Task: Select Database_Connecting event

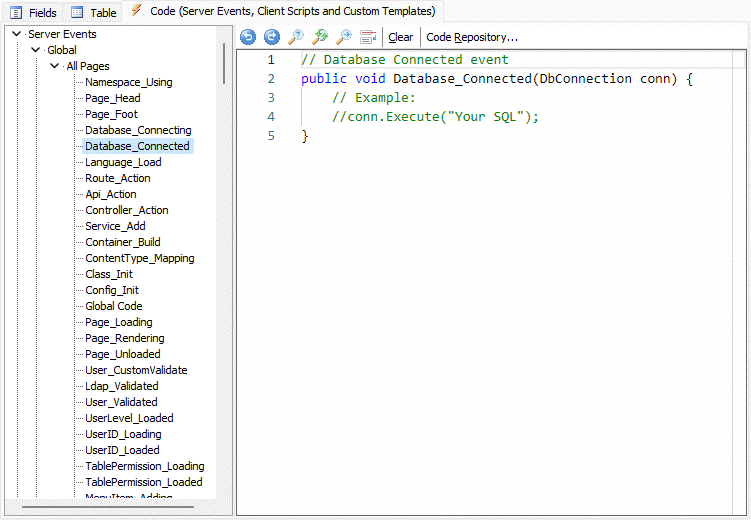Action: pyautogui.click(x=138, y=130)
